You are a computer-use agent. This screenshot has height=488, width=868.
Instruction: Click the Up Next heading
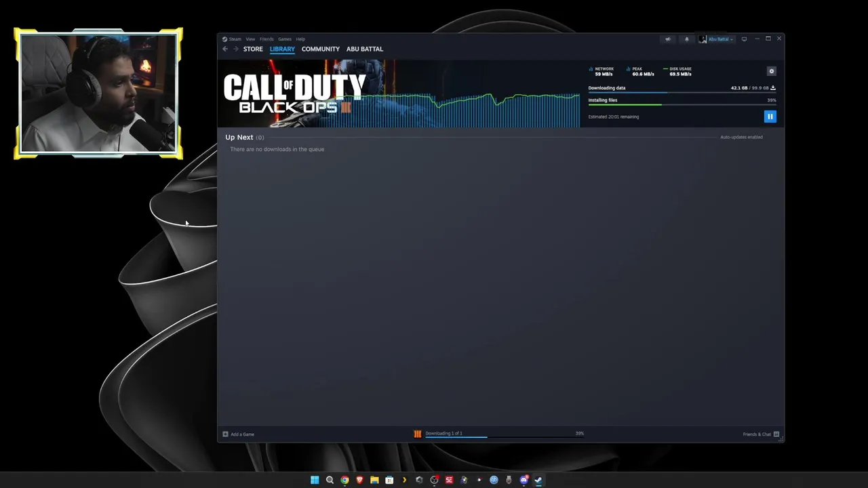click(239, 137)
